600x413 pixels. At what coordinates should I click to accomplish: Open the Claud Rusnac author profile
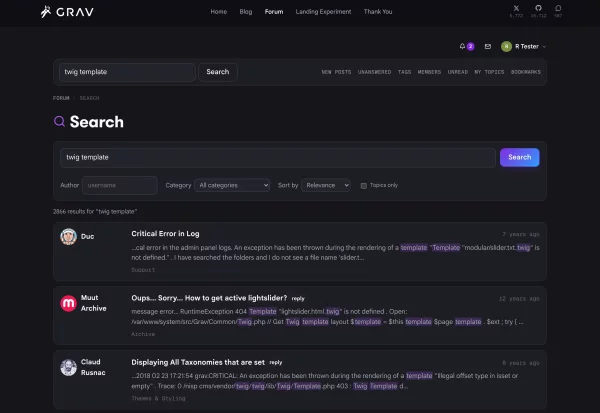[93, 367]
